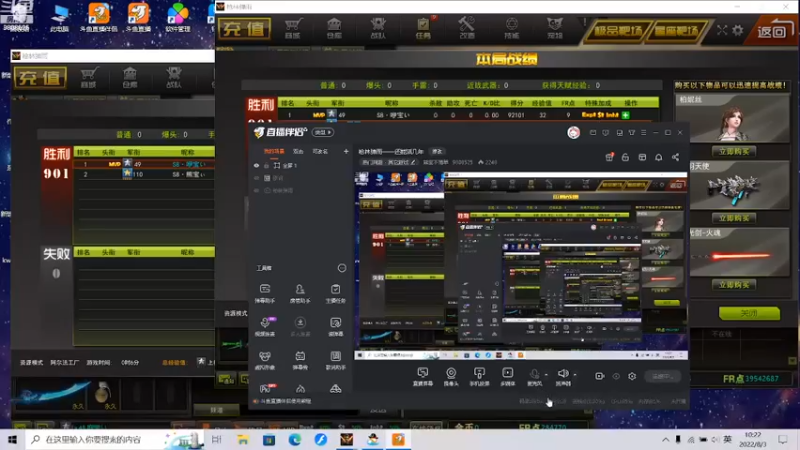Add a new scene with the plus button

coord(346,152)
